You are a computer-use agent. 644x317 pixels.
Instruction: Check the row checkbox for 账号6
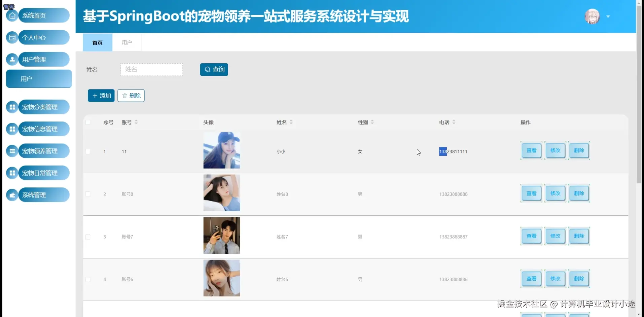[88, 279]
